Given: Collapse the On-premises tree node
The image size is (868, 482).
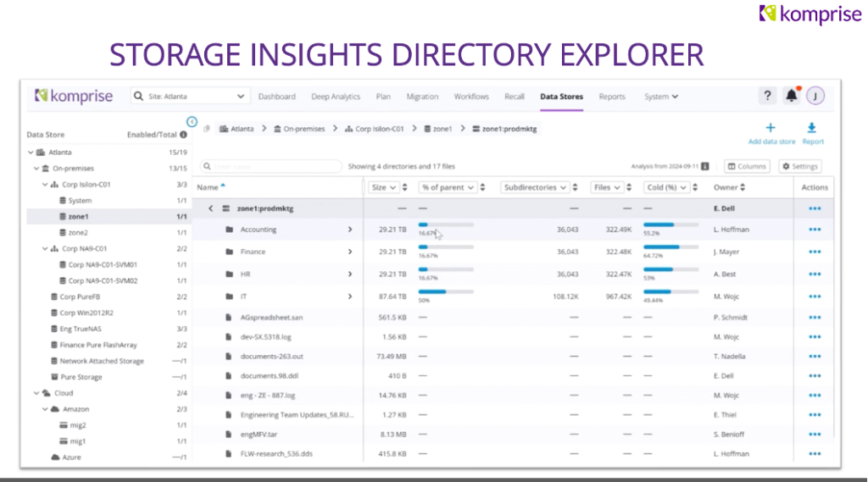Looking at the screenshot, I should coord(36,169).
